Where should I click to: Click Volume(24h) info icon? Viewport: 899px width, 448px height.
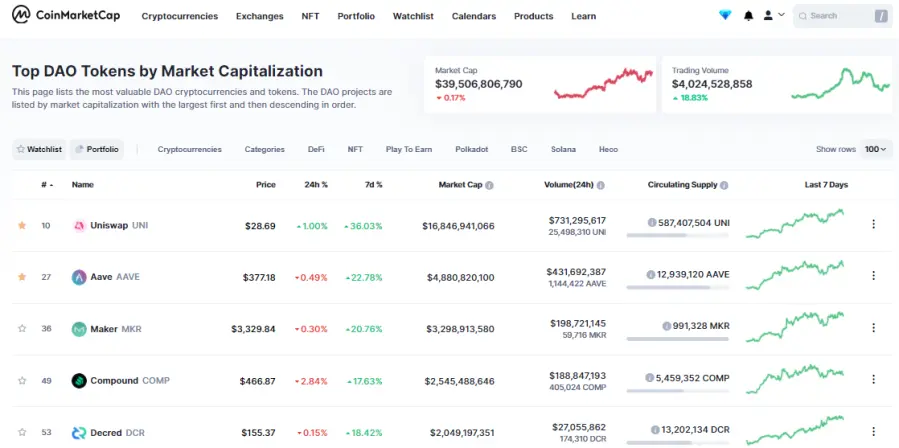[x=600, y=185]
